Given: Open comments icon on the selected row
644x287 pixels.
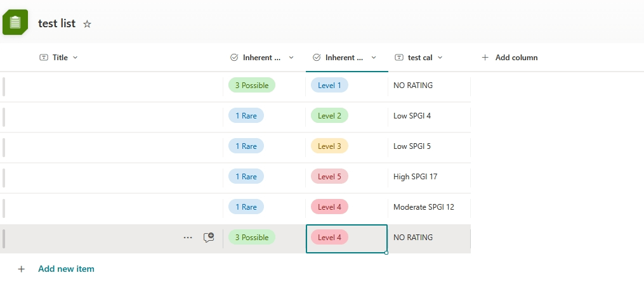Looking at the screenshot, I should (209, 238).
